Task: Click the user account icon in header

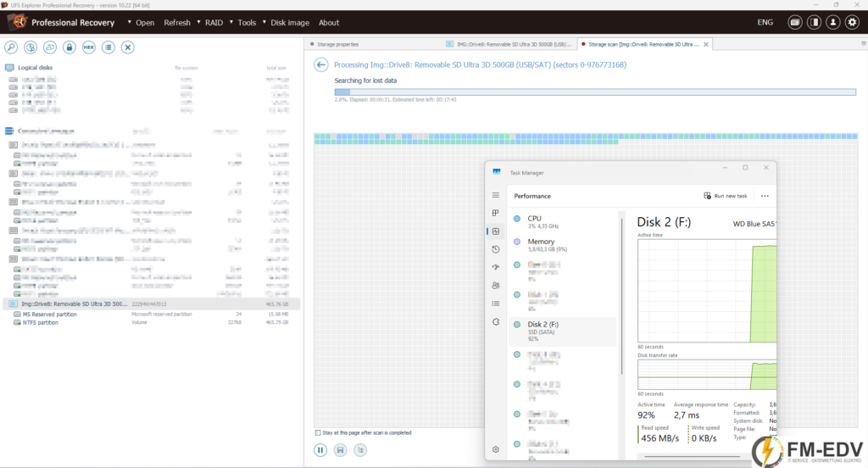Action: (833, 22)
